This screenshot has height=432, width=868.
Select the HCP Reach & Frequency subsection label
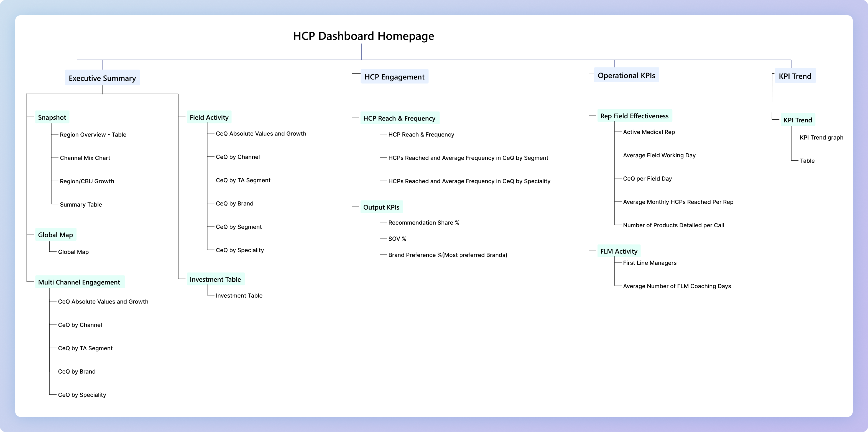399,118
